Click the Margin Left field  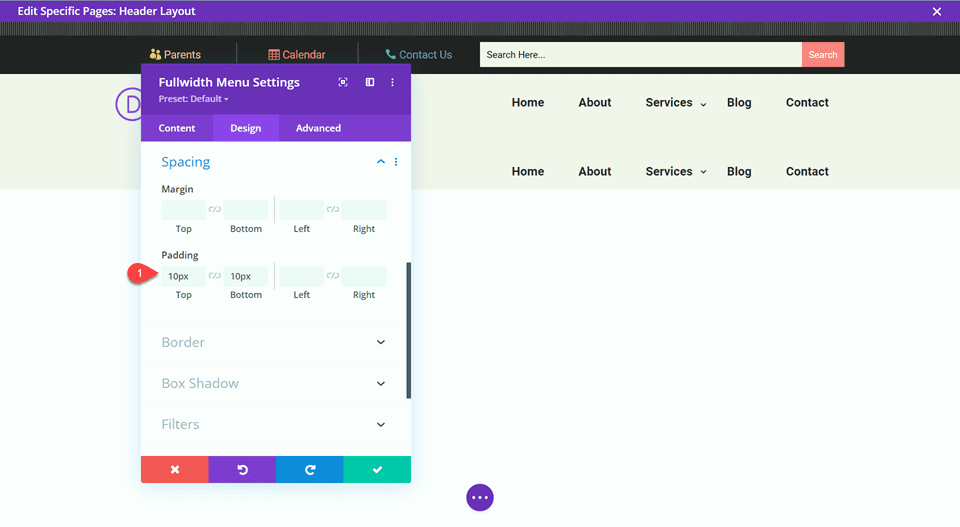[301, 209]
